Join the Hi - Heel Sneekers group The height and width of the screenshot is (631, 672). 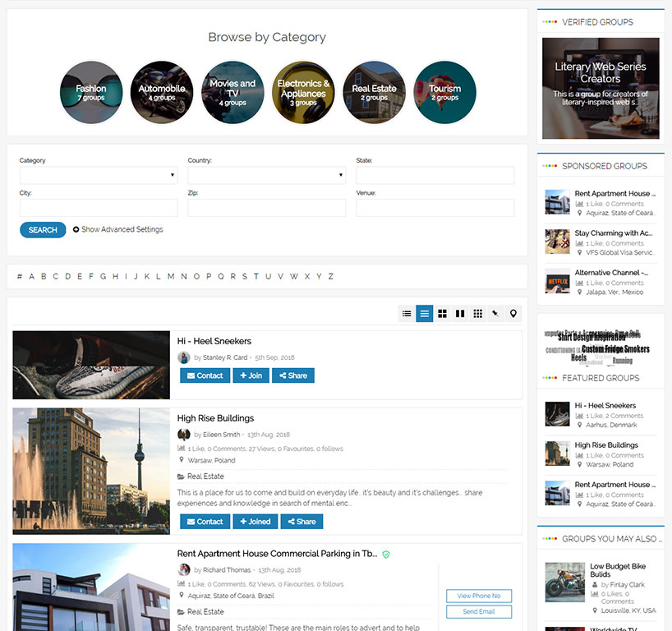[250, 375]
